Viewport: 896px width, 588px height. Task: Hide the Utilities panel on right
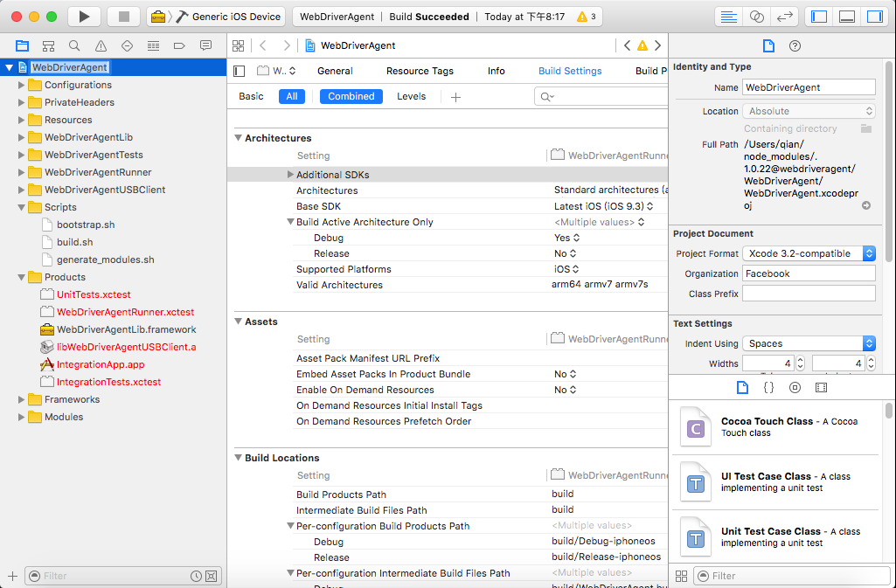pos(873,17)
